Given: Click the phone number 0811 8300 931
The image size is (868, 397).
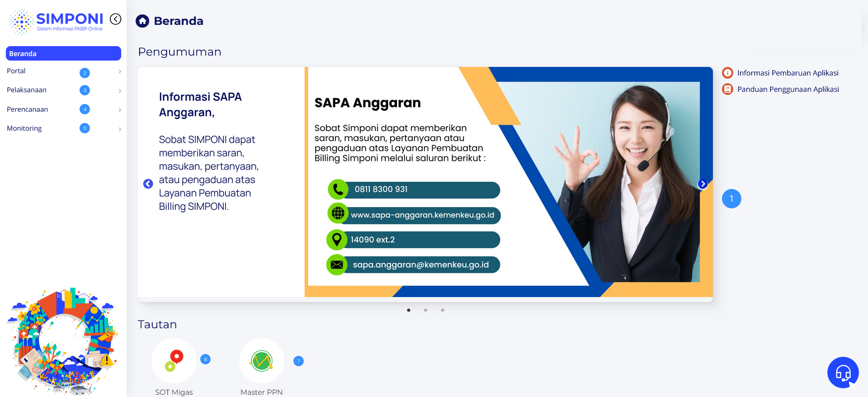Looking at the screenshot, I should [381, 189].
